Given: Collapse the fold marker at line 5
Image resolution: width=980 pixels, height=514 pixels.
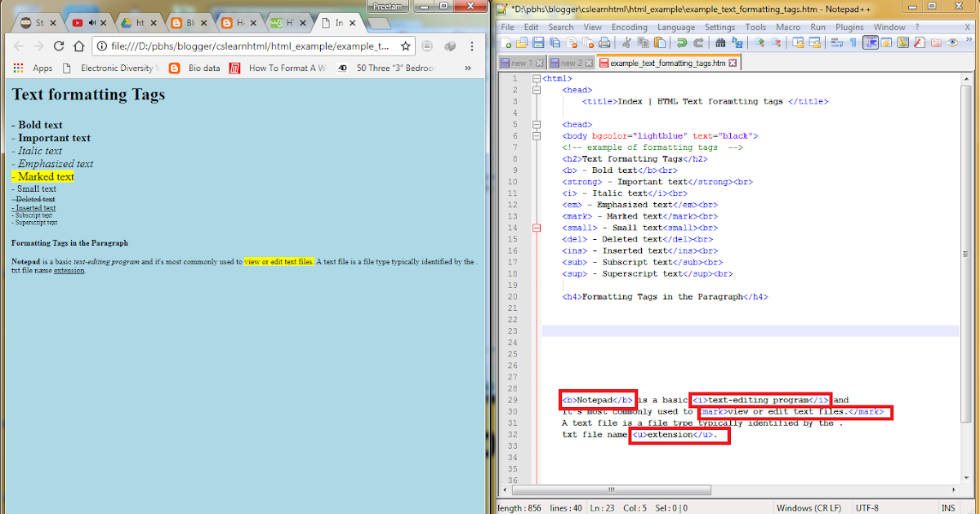Looking at the screenshot, I should [x=536, y=125].
